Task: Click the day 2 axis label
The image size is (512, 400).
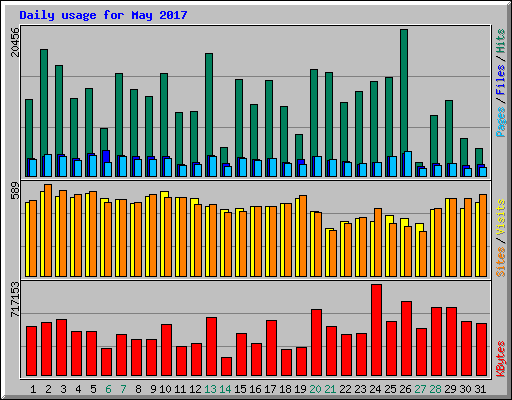Action: point(48,389)
